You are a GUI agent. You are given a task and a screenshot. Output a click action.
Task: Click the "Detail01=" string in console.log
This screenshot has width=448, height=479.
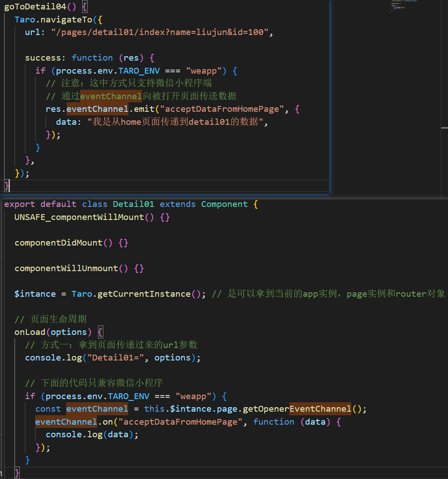[x=115, y=358]
